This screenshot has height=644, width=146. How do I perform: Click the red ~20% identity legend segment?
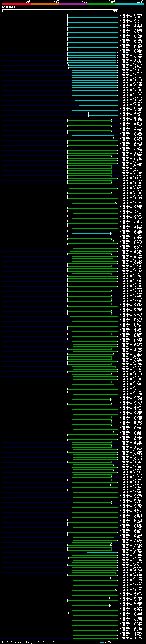point(16,4)
